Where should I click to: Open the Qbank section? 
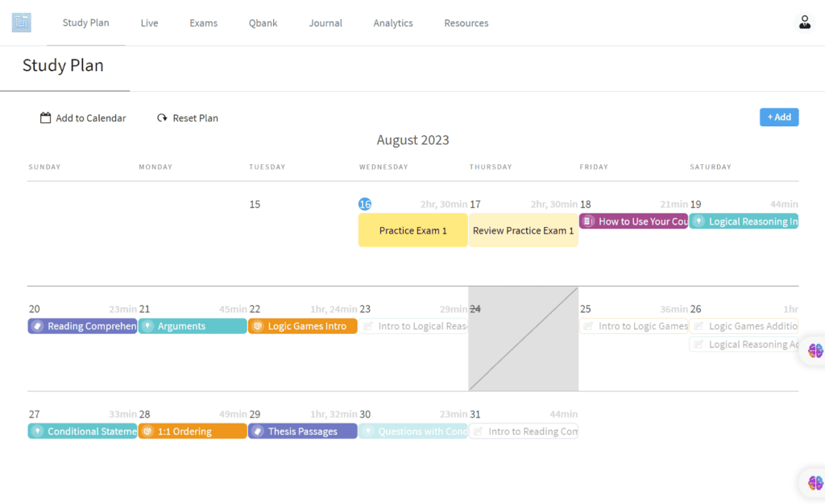tap(263, 23)
